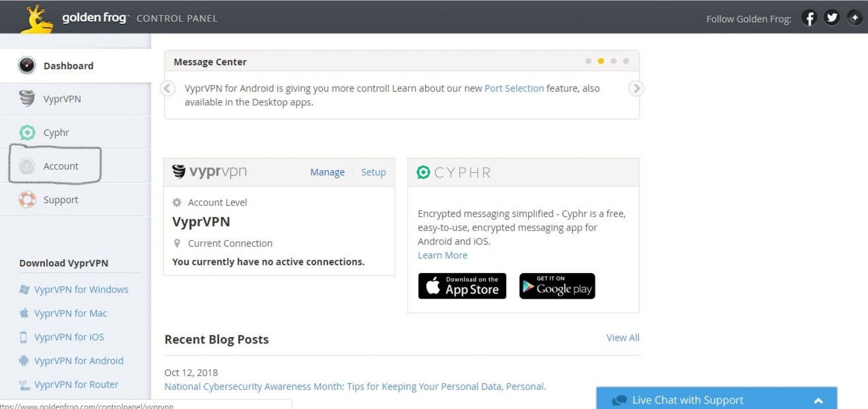Click the Current Connection pin icon
The height and width of the screenshot is (409, 868).
177,243
